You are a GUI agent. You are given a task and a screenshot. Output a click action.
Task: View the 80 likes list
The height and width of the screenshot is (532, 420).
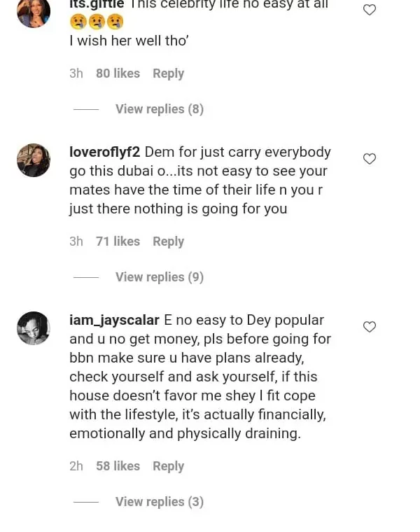118,73
